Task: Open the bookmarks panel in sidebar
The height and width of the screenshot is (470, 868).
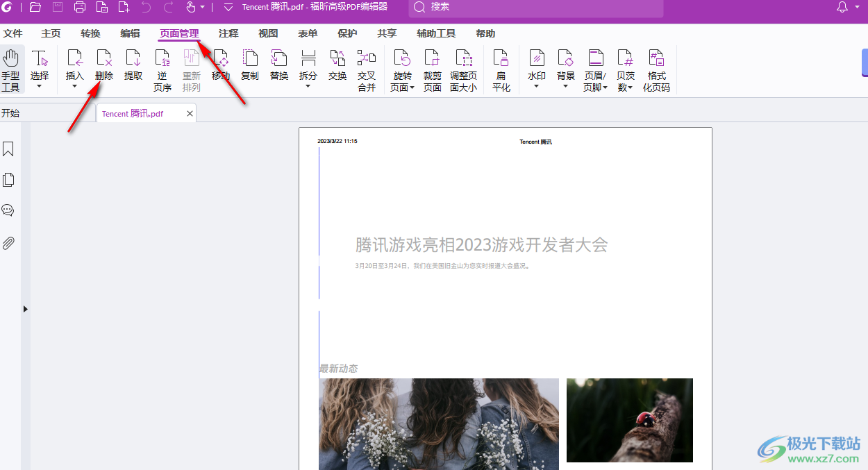Action: tap(8, 149)
